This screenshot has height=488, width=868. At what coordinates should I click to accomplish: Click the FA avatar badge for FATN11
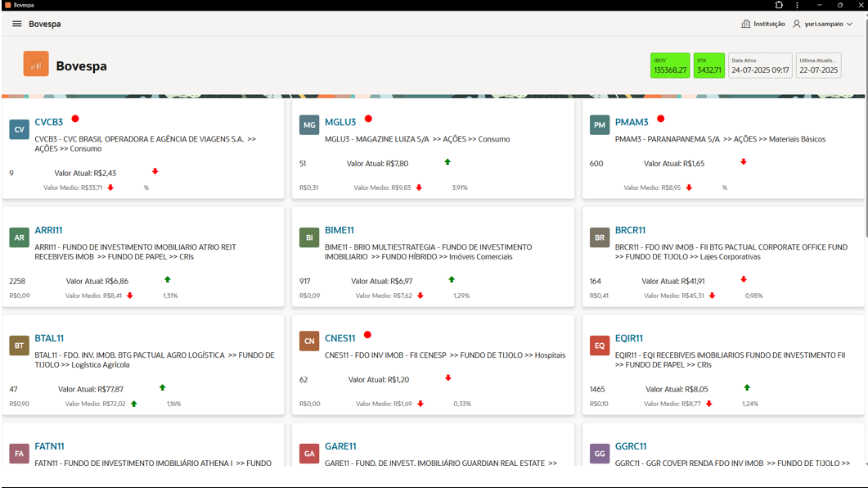[x=20, y=454]
